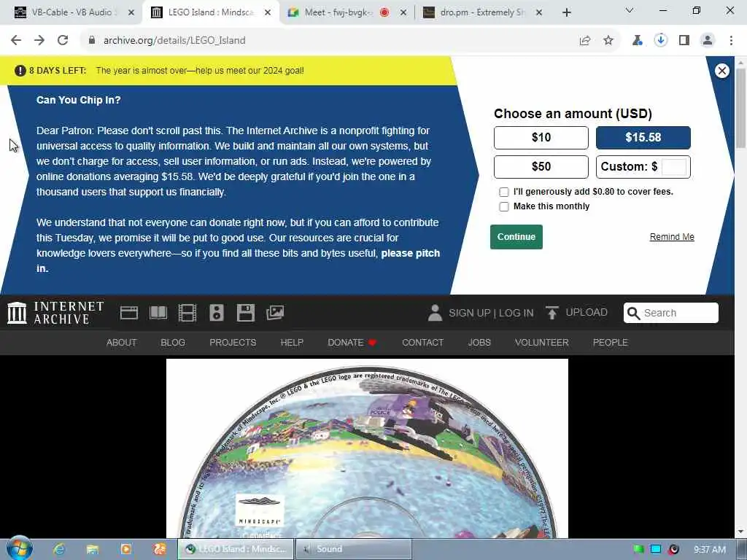Open the PEOPLE menu item
The height and width of the screenshot is (560, 747).
[x=611, y=343]
